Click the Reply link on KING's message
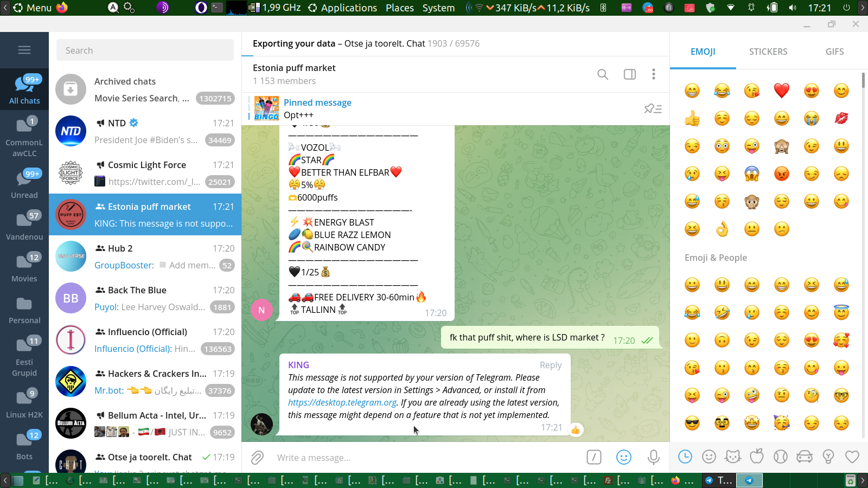The height and width of the screenshot is (488, 868). point(551,365)
